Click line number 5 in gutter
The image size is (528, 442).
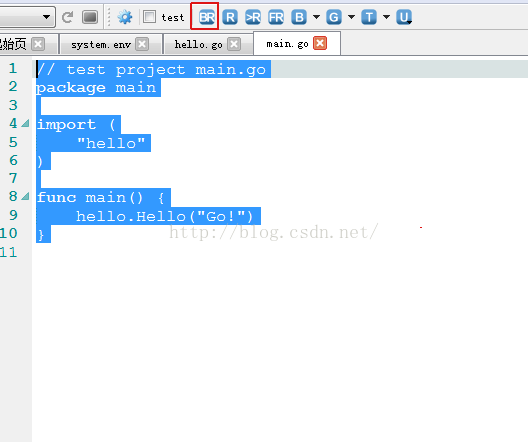(13, 142)
